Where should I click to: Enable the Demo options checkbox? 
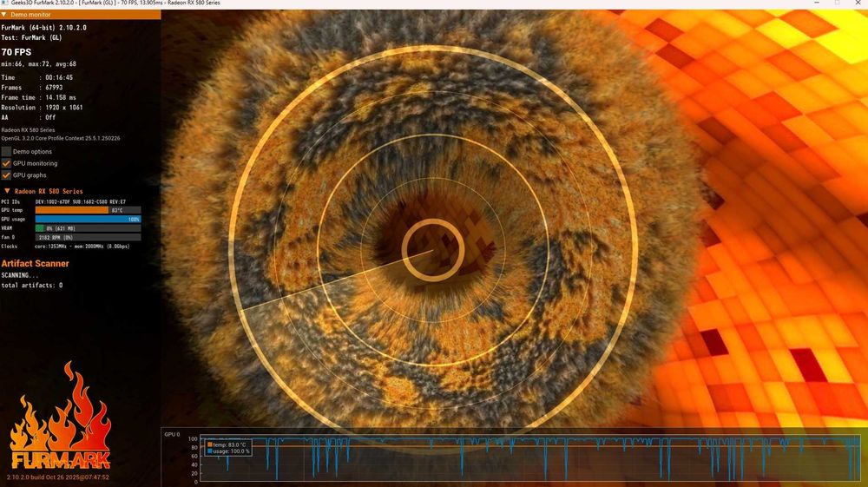pyautogui.click(x=6, y=152)
